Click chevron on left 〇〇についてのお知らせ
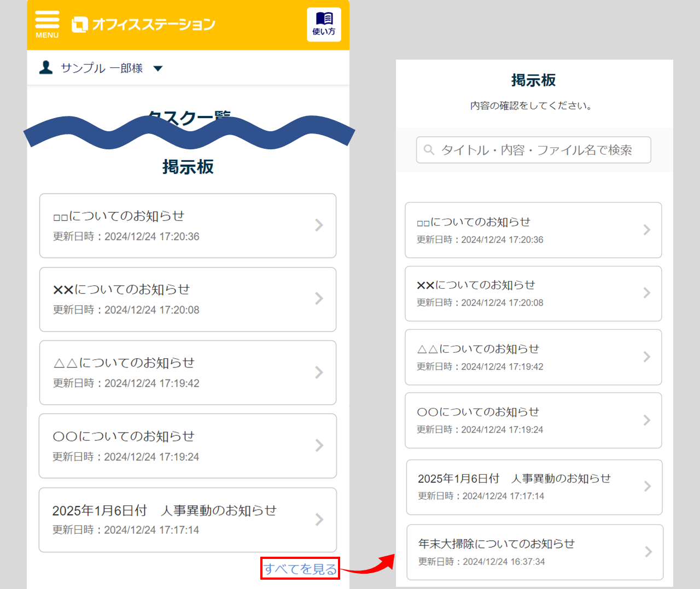This screenshot has height=589, width=700. [x=319, y=446]
